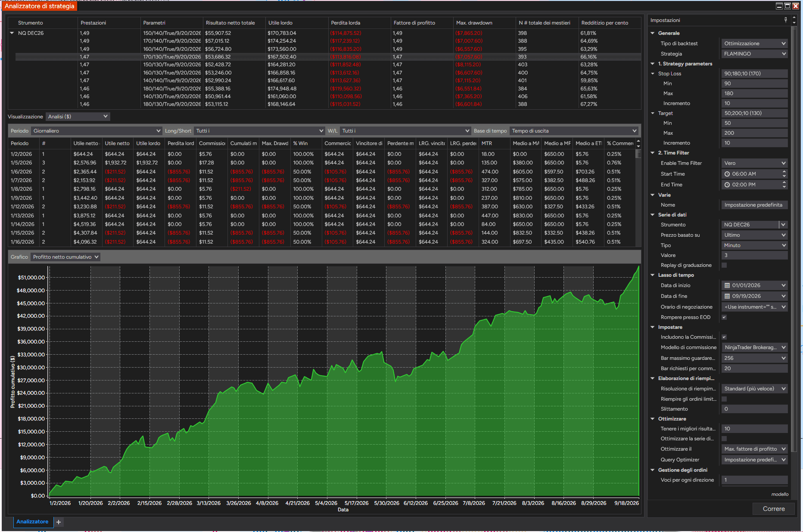Click Stop Loss Min field 90
Image resolution: width=803 pixels, height=532 pixels.
point(755,84)
